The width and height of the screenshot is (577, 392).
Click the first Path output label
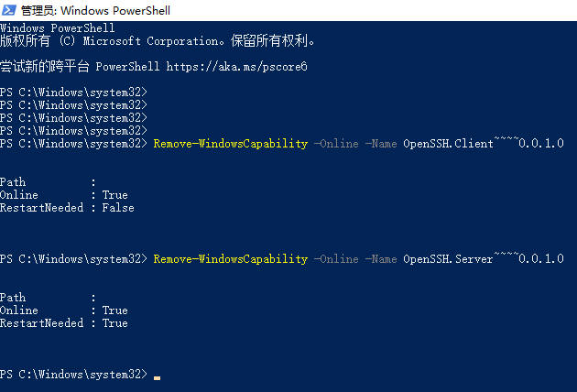13,182
